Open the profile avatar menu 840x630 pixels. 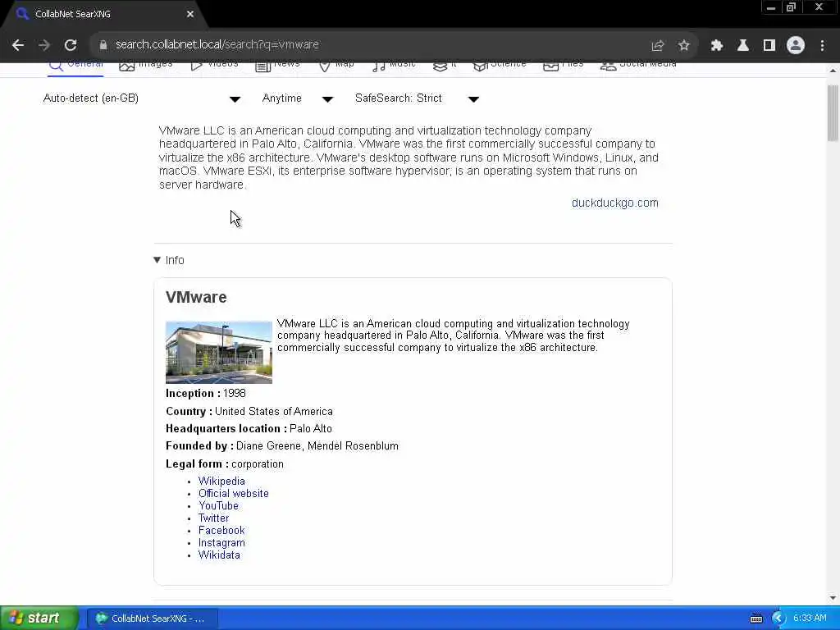[x=796, y=46]
